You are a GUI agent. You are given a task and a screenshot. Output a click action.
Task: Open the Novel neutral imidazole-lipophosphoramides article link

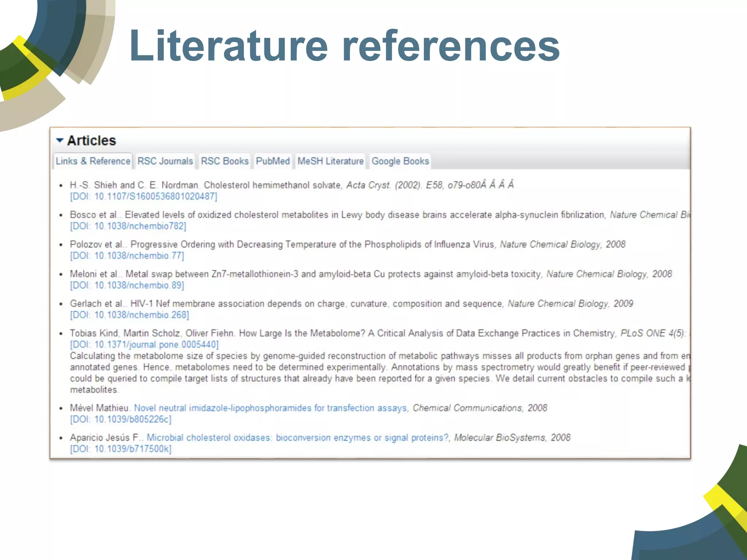tap(271, 408)
